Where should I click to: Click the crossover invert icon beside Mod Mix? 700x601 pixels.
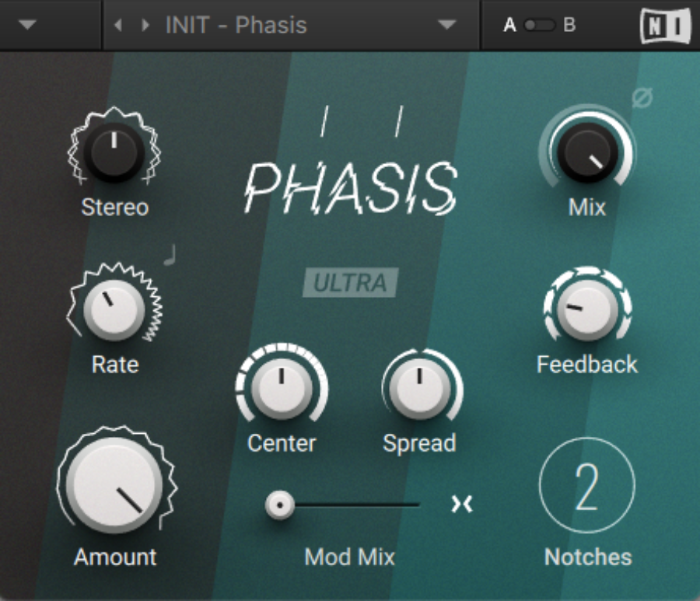pos(462,504)
